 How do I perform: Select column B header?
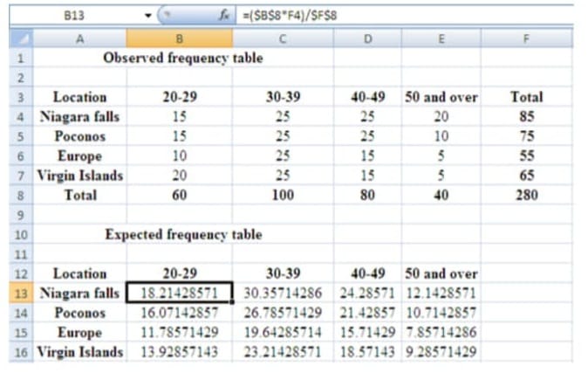pos(179,38)
